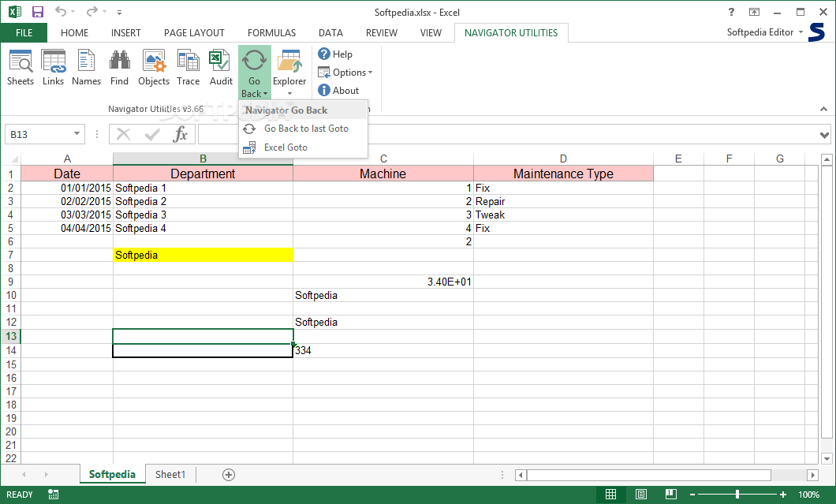Switch to Page Break Preview
Screen dimensions: 836x504
(670, 495)
